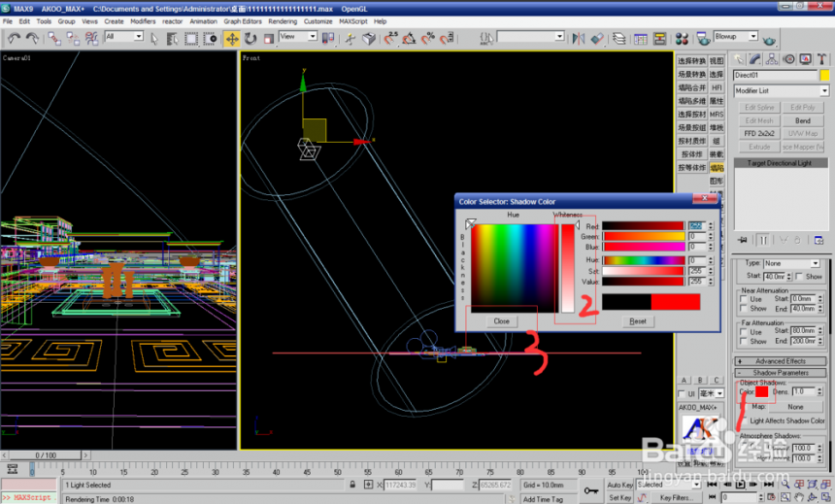Image resolution: width=835 pixels, height=504 pixels.
Task: Click the Zoom magnifier viewport control
Action: click(786, 485)
